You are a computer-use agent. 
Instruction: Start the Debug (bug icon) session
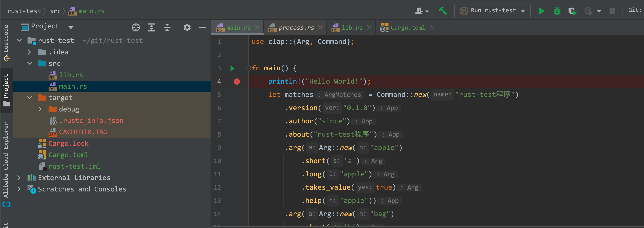(x=557, y=11)
